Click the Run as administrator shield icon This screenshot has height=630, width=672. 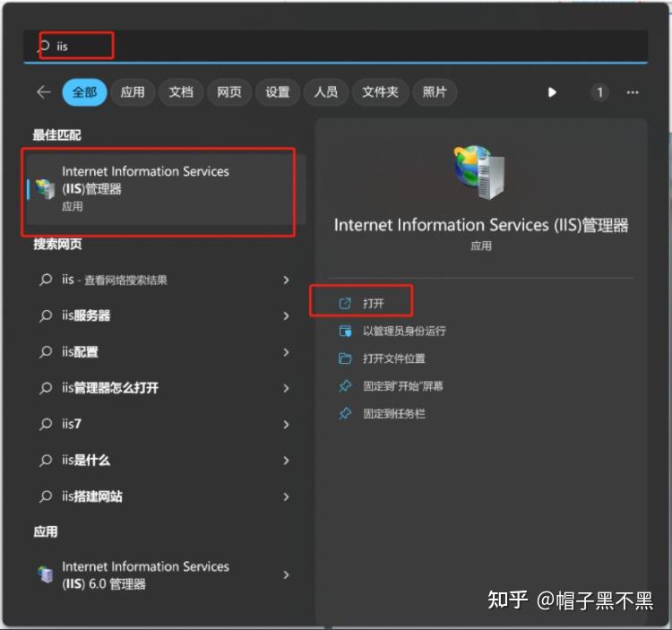345,332
